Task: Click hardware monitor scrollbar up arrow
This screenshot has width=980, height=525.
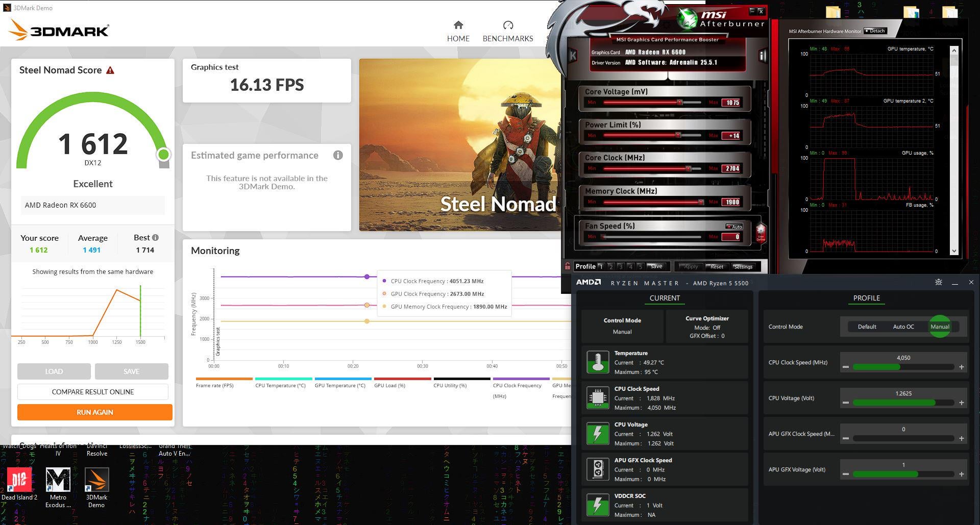Action: coord(954,49)
